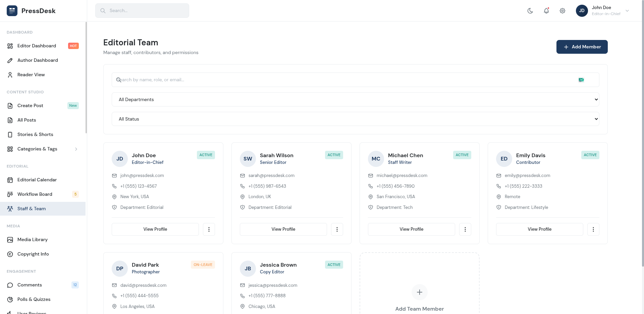Viewport: 644px width, 314px height.
Task: Click the PressDesk logo icon
Action: click(12, 11)
